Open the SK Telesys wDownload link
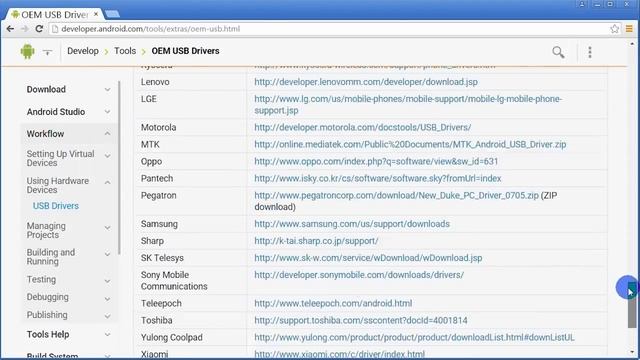This screenshot has height=360, width=640. pos(368,258)
